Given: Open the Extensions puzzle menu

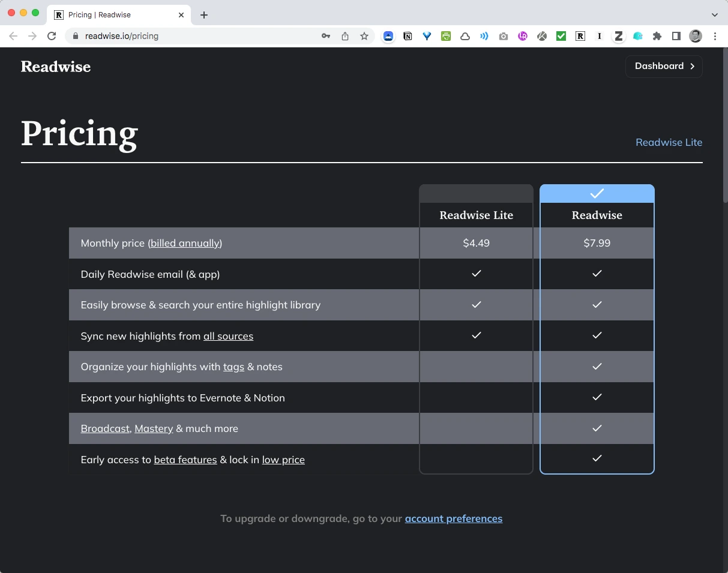Looking at the screenshot, I should point(657,36).
